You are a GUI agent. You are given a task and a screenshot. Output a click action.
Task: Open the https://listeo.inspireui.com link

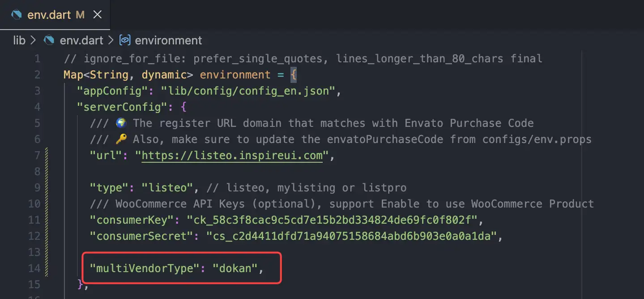(x=232, y=156)
